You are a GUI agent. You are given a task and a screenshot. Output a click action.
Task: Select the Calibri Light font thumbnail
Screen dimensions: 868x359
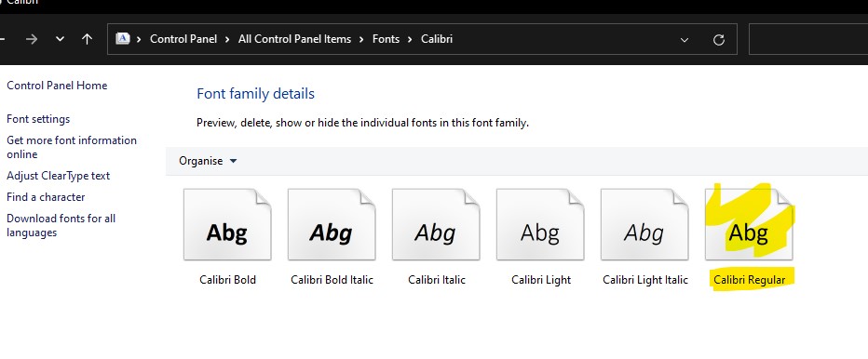click(x=540, y=224)
